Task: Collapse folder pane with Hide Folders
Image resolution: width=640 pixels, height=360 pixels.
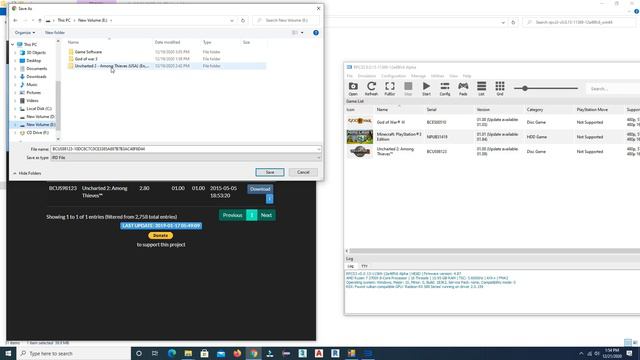Action: (27, 173)
